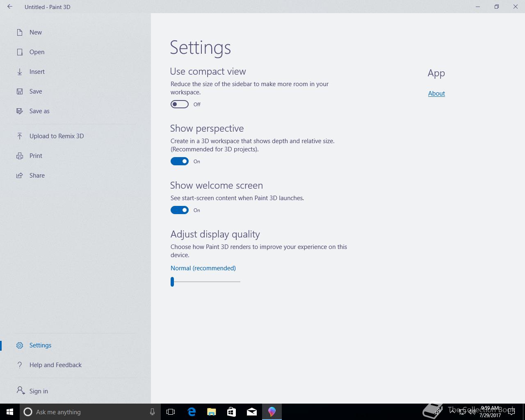
Task: Click the back arrow in title bar
Action: 10,7
